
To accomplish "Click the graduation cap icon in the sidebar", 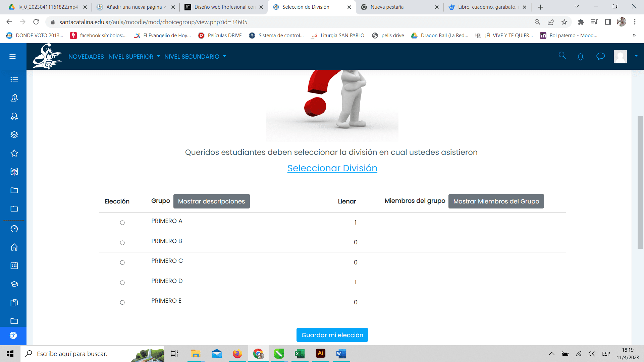I will [14, 284].
